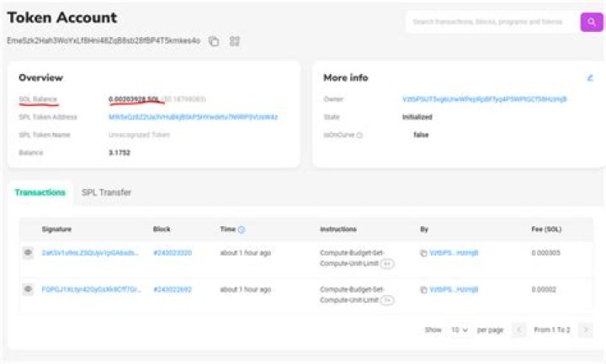Click the purple search magnifier button
606x364 pixels.
click(x=592, y=22)
